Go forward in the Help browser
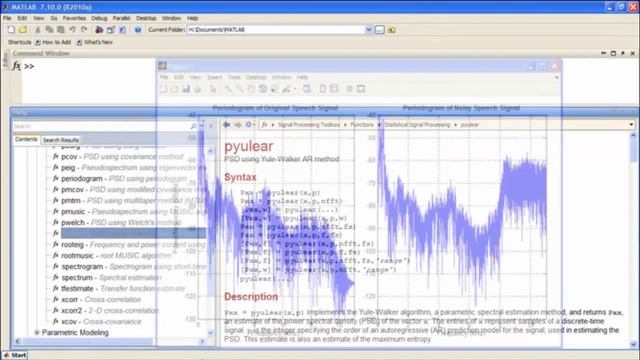The width and height of the screenshot is (640, 360). (x=238, y=125)
